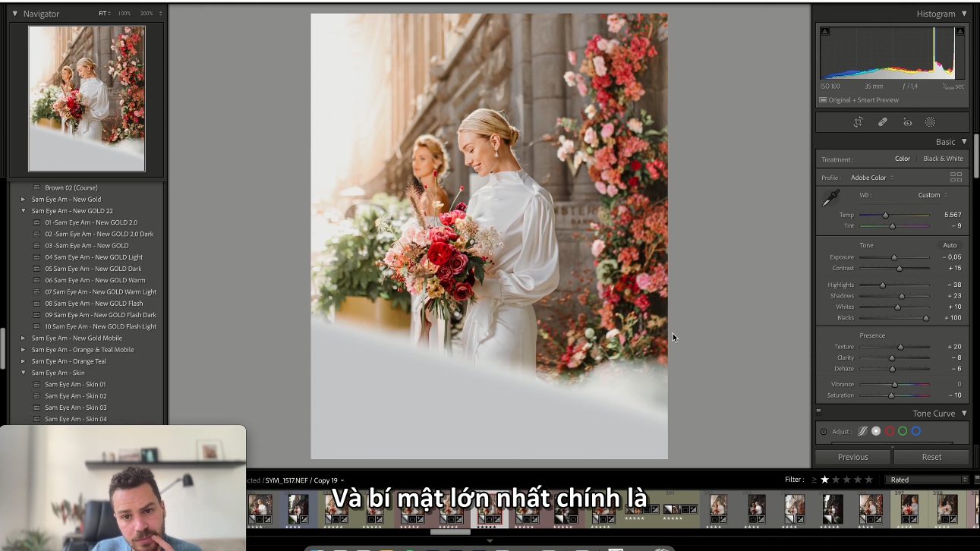Switch Treatment to Black & White
The width and height of the screenshot is (980, 551).
(x=942, y=159)
